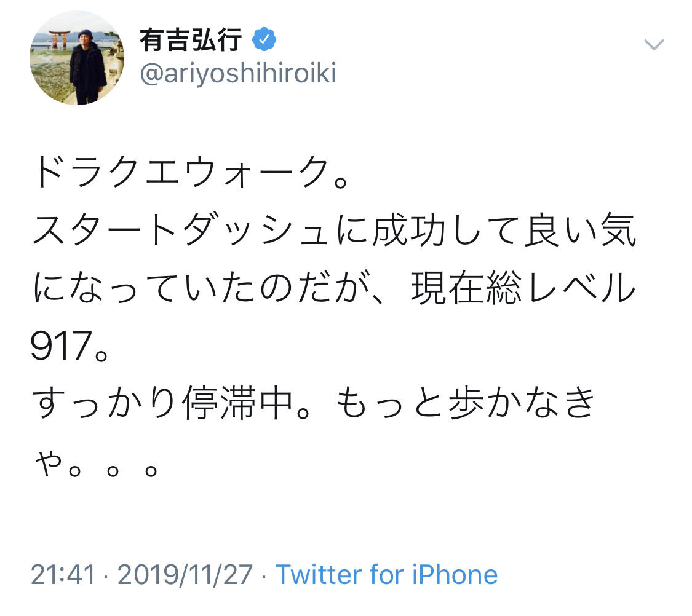Click the display name 有吉弘行
The height and width of the screenshot is (616, 692).
(x=190, y=41)
